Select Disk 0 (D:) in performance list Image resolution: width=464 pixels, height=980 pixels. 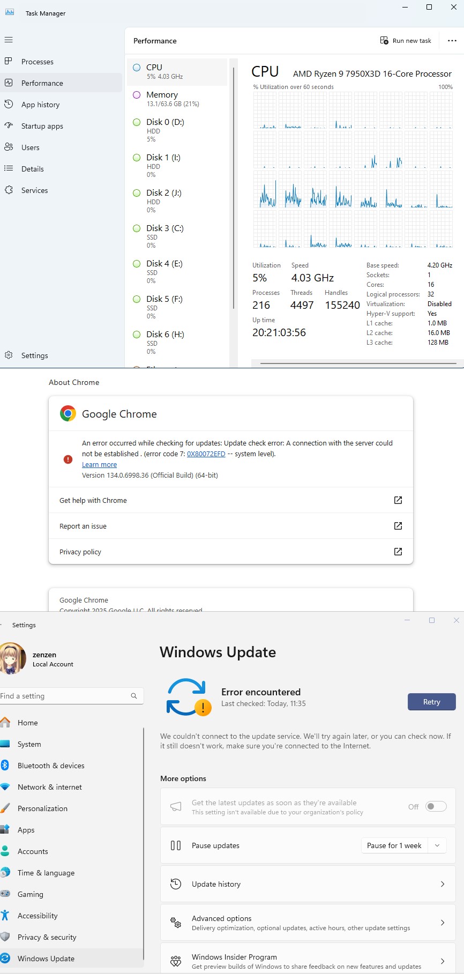[x=177, y=130]
